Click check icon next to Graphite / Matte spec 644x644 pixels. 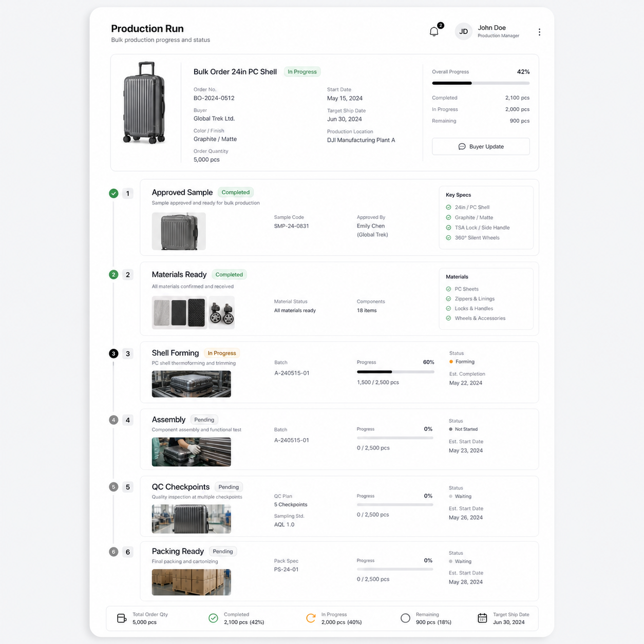(x=448, y=218)
